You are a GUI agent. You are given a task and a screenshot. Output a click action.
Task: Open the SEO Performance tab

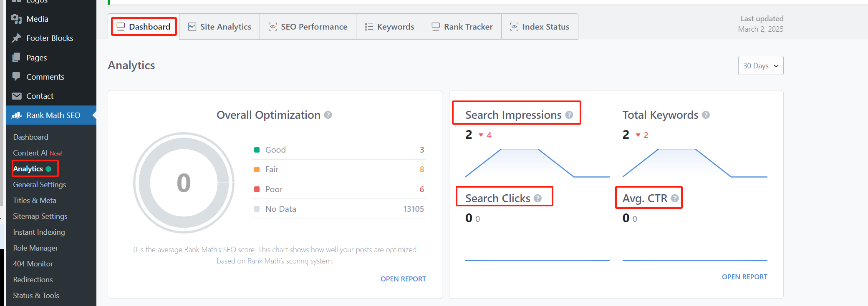point(308,26)
